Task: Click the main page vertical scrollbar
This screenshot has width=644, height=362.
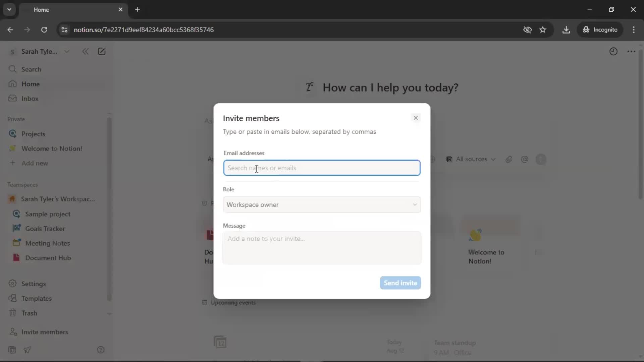Action: click(640, 124)
